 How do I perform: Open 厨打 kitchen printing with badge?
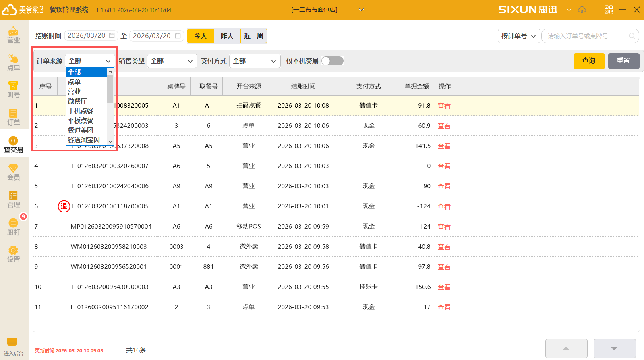click(x=13, y=227)
